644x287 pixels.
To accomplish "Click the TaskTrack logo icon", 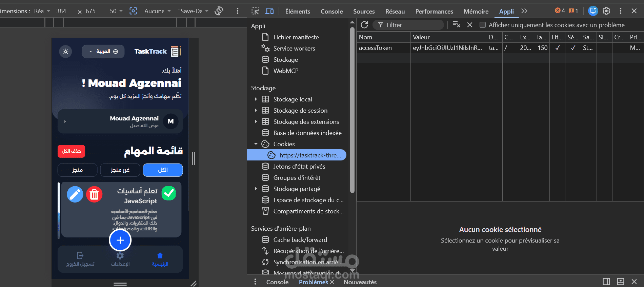I will [x=176, y=52].
